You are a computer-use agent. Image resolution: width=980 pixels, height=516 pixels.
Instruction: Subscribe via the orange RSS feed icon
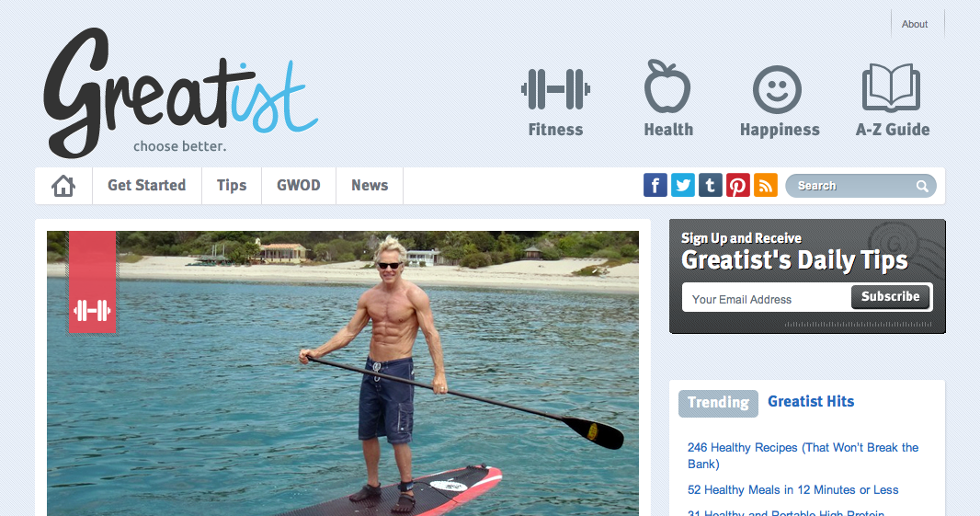coord(765,186)
